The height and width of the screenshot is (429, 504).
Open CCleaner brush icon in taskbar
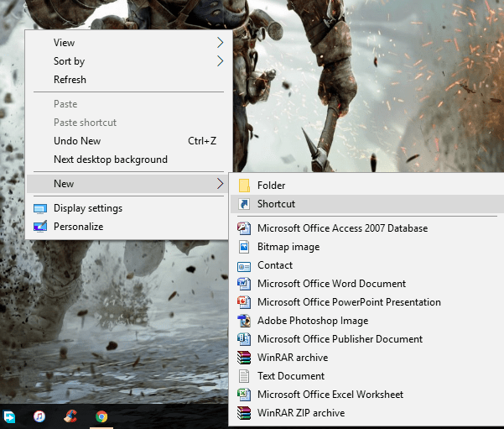pyautogui.click(x=70, y=416)
